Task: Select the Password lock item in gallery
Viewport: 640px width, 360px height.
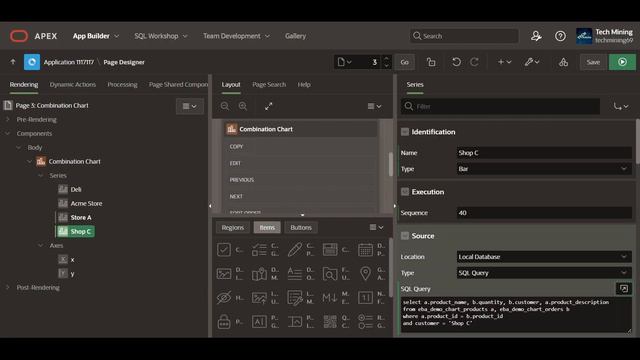Action: [224, 322]
